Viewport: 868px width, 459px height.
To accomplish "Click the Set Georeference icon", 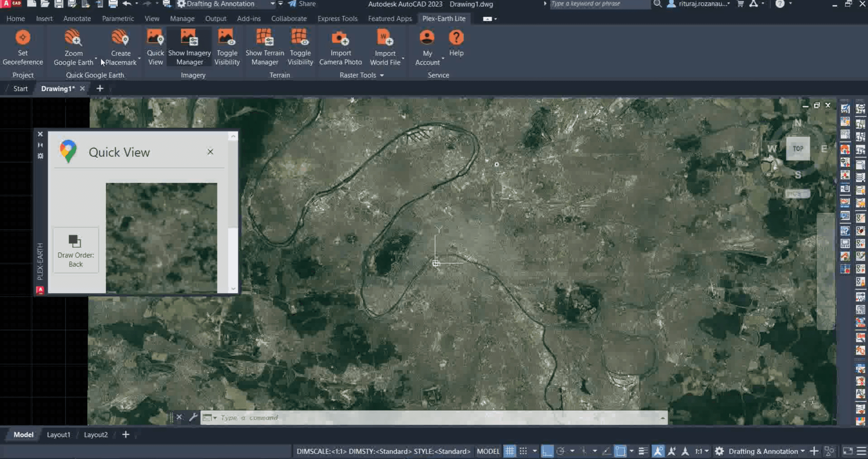I will (23, 38).
